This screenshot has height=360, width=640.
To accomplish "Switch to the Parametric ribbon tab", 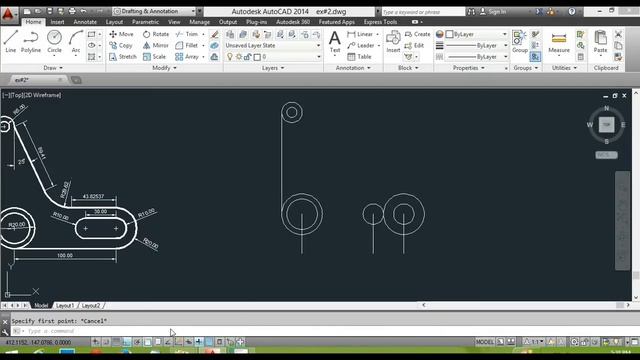I will click(145, 22).
